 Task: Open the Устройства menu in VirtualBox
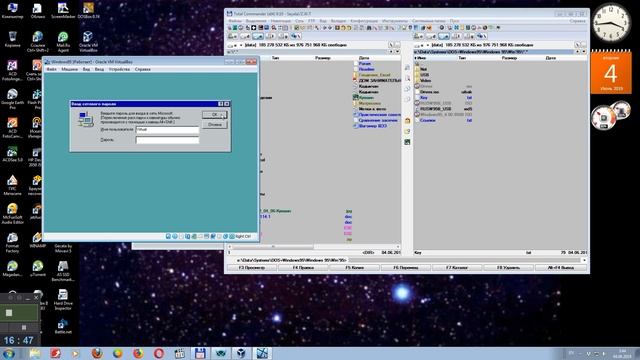pos(119,69)
